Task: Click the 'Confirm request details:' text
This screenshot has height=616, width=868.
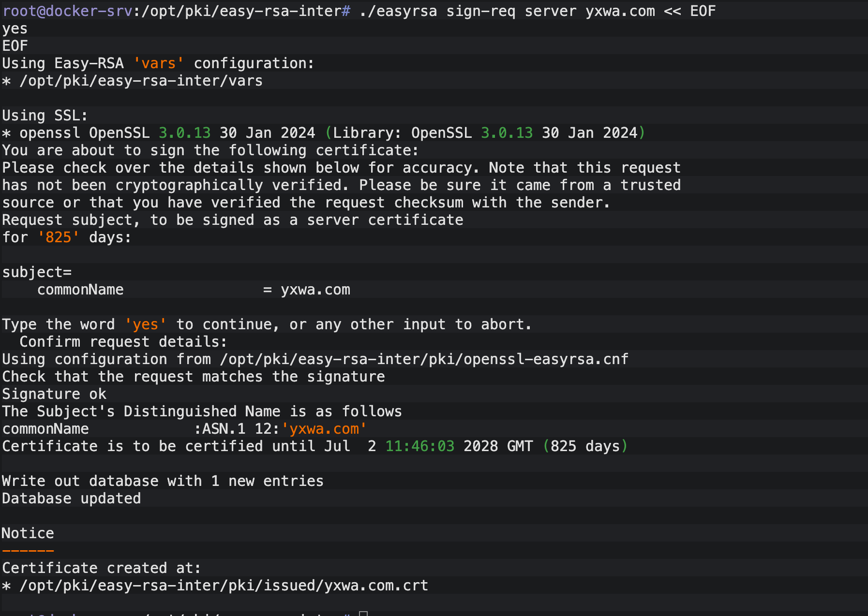Action: coord(123,342)
